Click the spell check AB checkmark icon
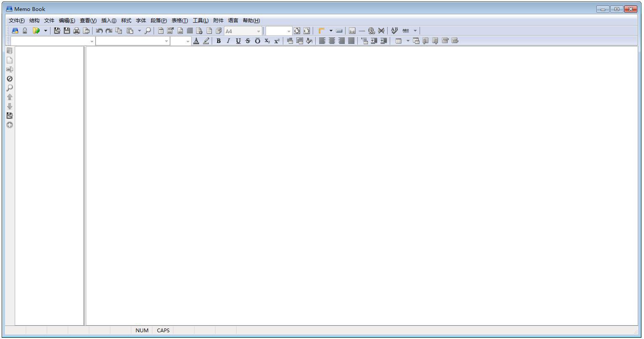The width and height of the screenshot is (644, 339). (x=394, y=31)
